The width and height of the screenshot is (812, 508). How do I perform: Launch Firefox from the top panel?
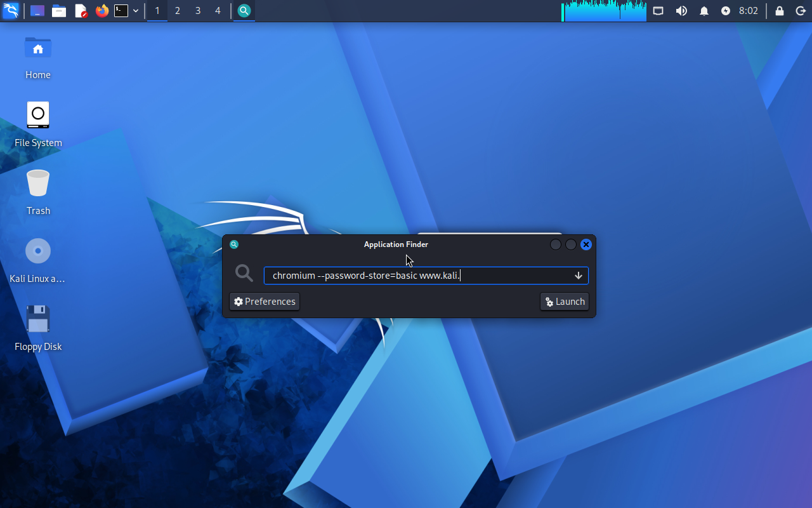click(x=101, y=11)
